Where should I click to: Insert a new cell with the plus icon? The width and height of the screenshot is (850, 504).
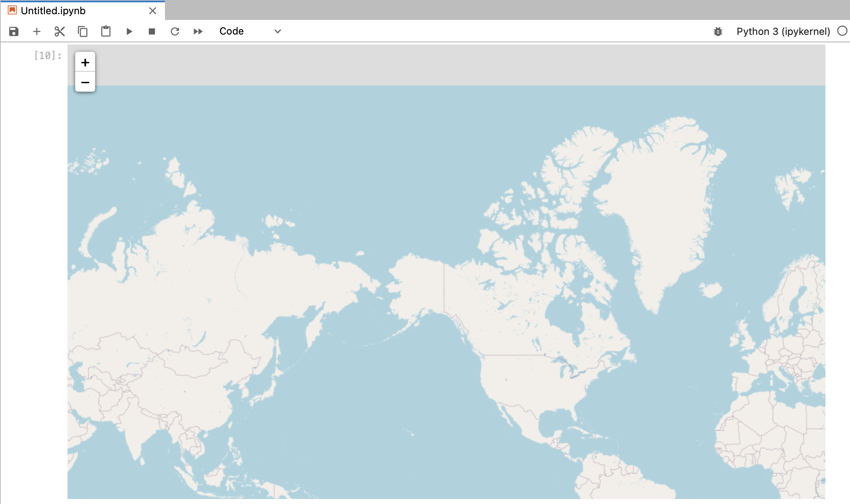point(37,31)
